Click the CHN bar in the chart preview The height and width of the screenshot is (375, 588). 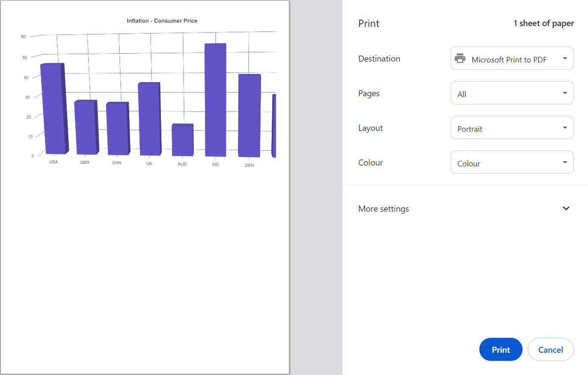tap(118, 128)
